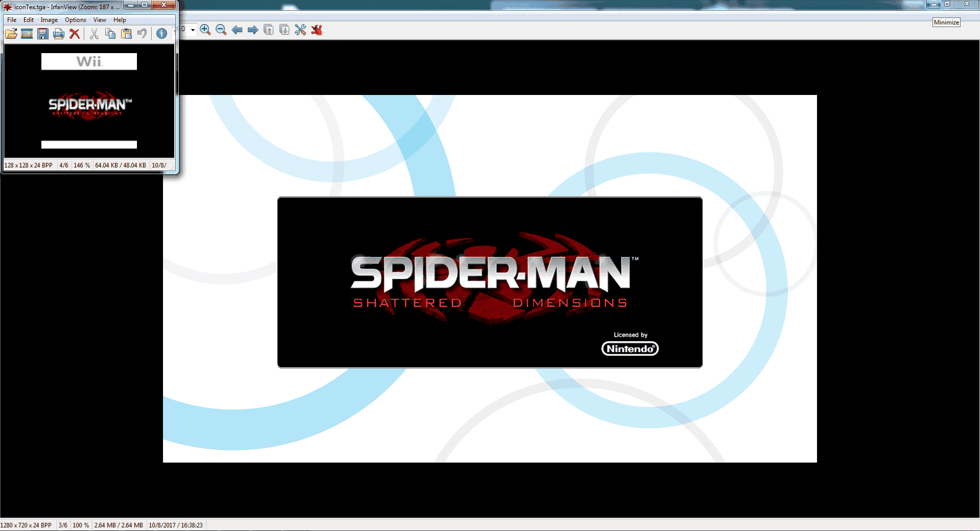Click '128 x 128 x 24 BPP' status text

28,165
